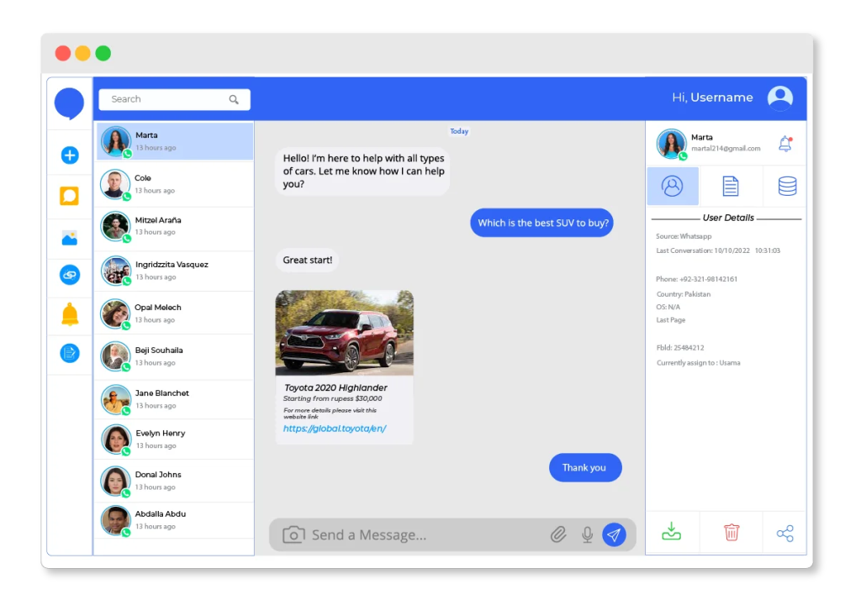Open the Username profile avatar

[779, 97]
